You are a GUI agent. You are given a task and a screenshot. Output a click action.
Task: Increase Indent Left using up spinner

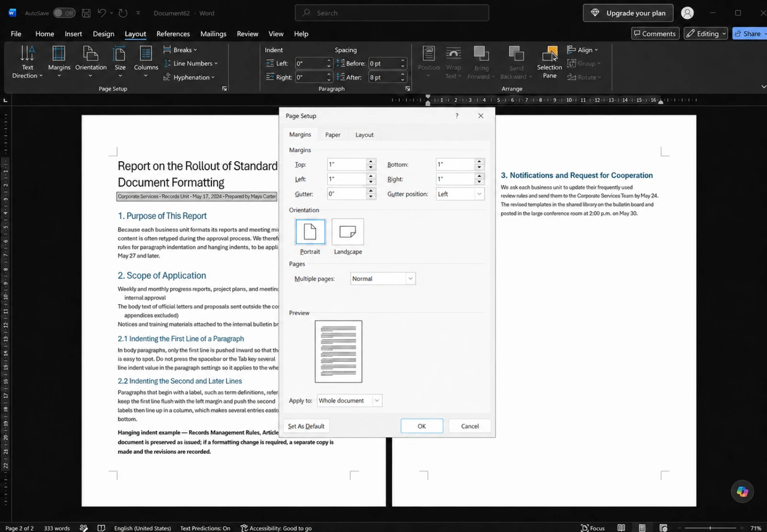tap(329, 61)
